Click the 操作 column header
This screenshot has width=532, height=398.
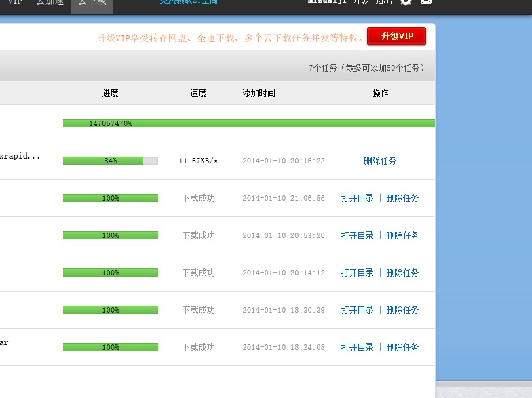pyautogui.click(x=380, y=93)
